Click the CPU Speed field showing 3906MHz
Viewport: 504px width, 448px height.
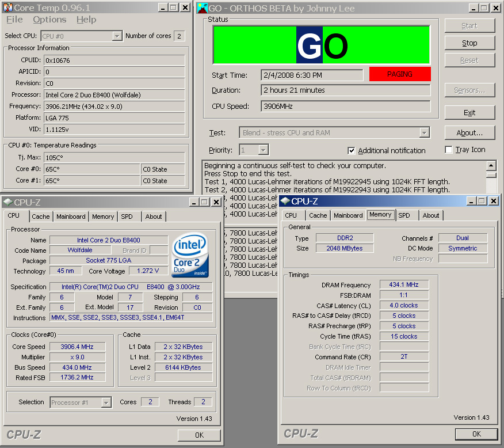[x=345, y=107]
